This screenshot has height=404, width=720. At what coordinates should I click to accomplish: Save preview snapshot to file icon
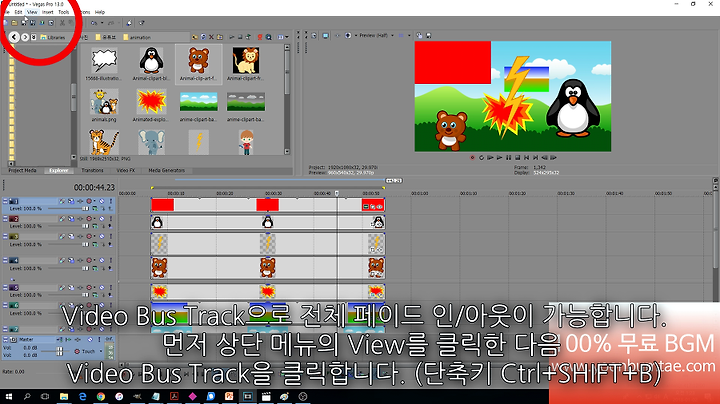[x=428, y=35]
